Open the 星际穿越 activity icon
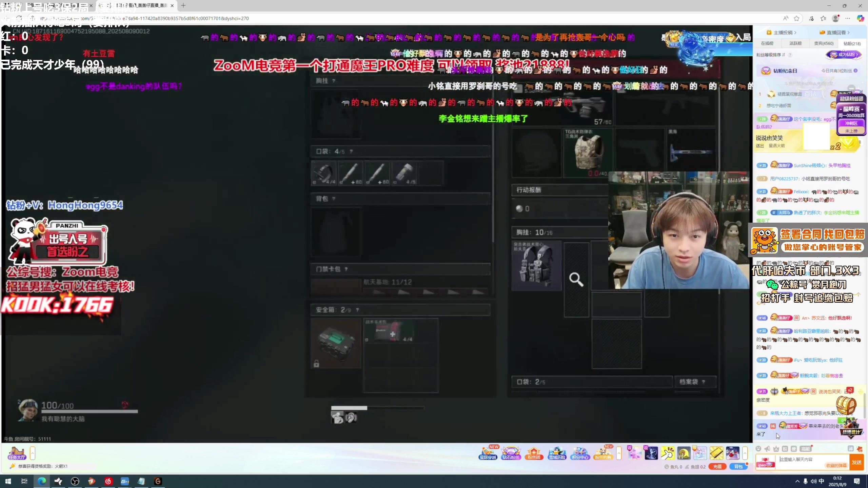Viewport: 868px width, 488px height. click(x=488, y=453)
